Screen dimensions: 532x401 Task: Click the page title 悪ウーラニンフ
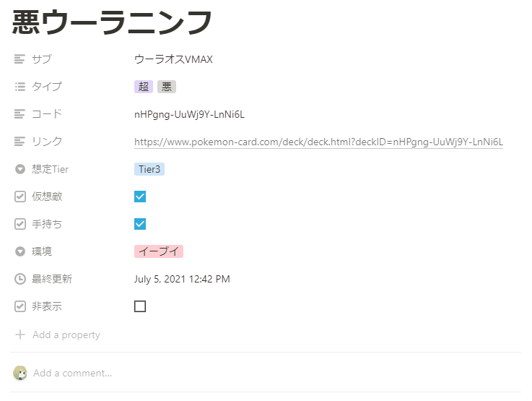112,22
